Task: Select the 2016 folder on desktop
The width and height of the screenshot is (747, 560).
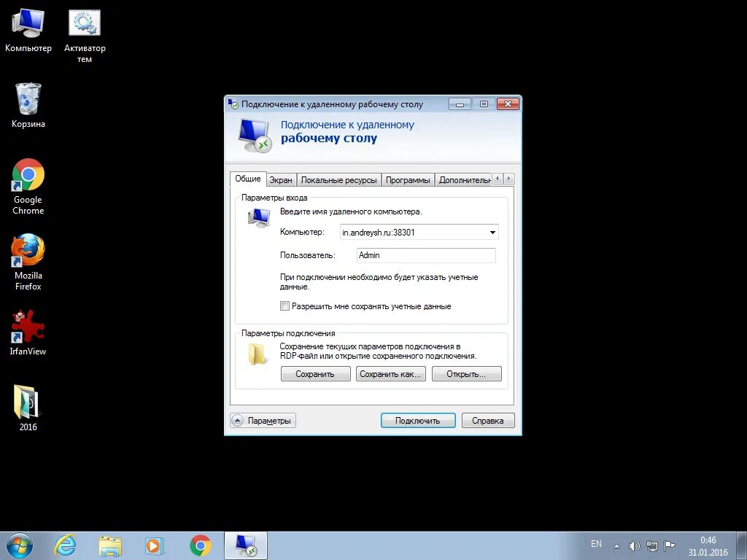Action: pyautogui.click(x=28, y=408)
